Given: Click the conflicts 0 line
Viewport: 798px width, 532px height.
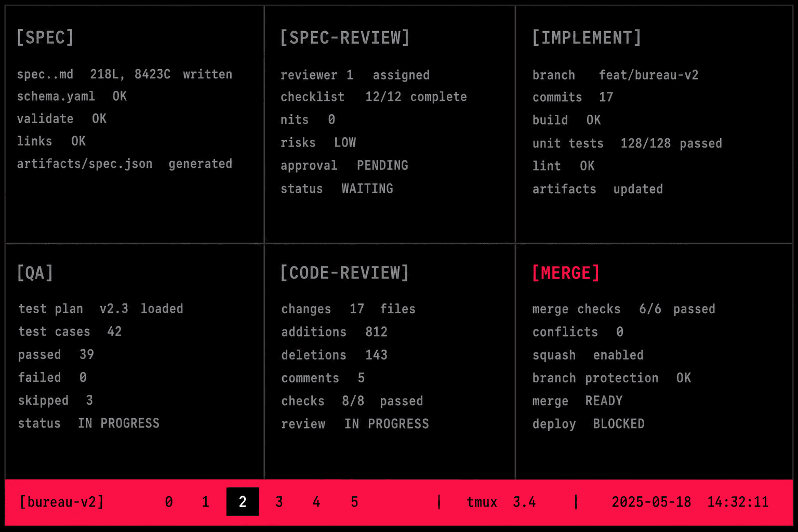Looking at the screenshot, I should (578, 332).
